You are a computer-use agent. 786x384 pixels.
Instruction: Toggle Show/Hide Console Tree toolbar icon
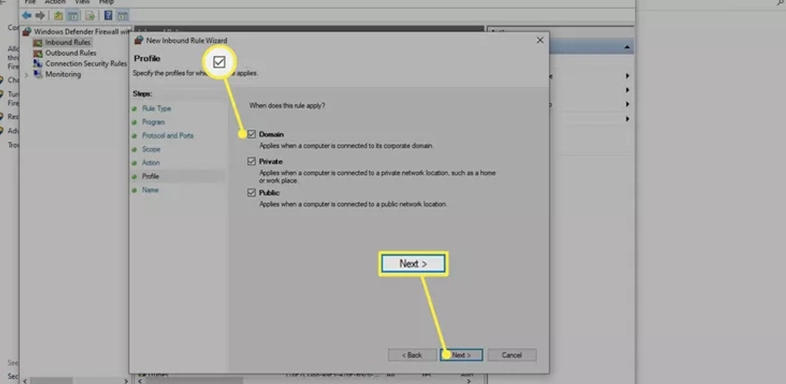tap(73, 16)
